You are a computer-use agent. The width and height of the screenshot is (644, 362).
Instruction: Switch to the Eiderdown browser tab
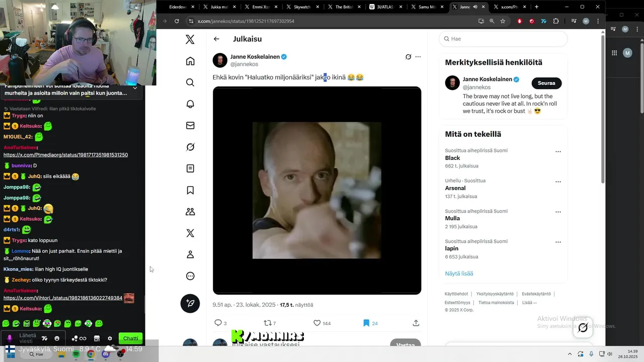click(x=177, y=7)
